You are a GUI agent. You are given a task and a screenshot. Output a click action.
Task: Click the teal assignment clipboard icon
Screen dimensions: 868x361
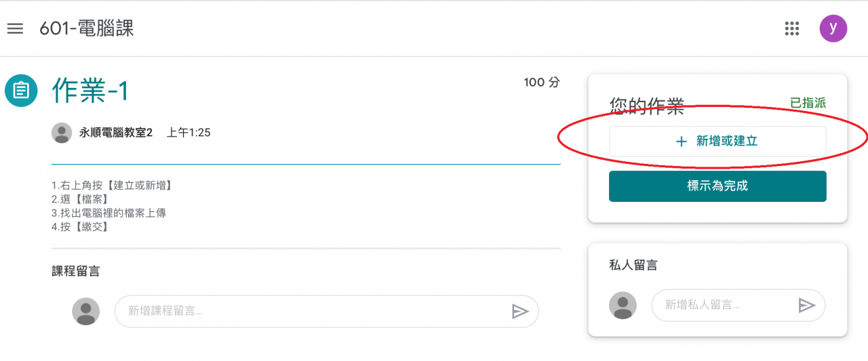pos(21,90)
